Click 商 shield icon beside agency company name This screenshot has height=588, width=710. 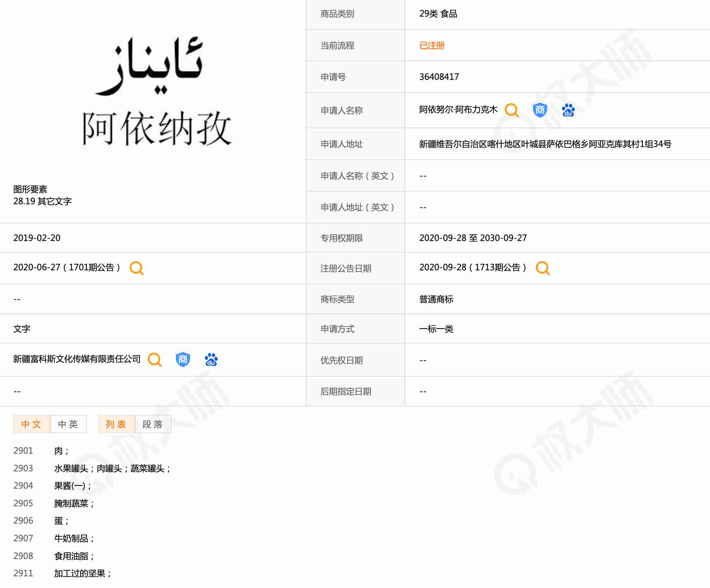(183, 359)
